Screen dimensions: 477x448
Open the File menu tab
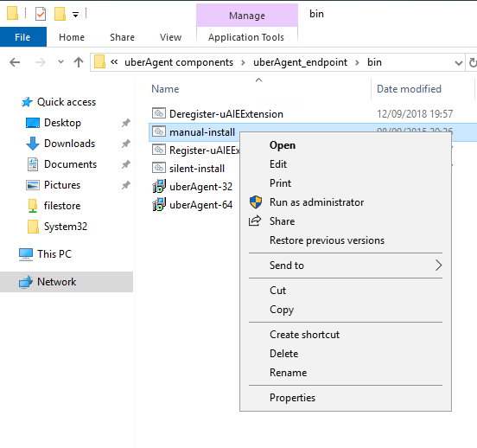click(x=22, y=37)
